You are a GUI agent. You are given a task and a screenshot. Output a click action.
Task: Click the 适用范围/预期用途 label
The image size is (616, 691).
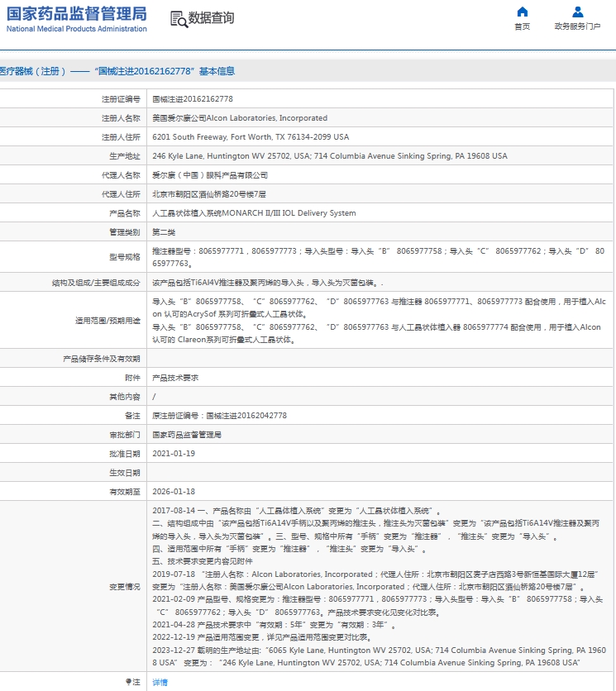pos(107,321)
